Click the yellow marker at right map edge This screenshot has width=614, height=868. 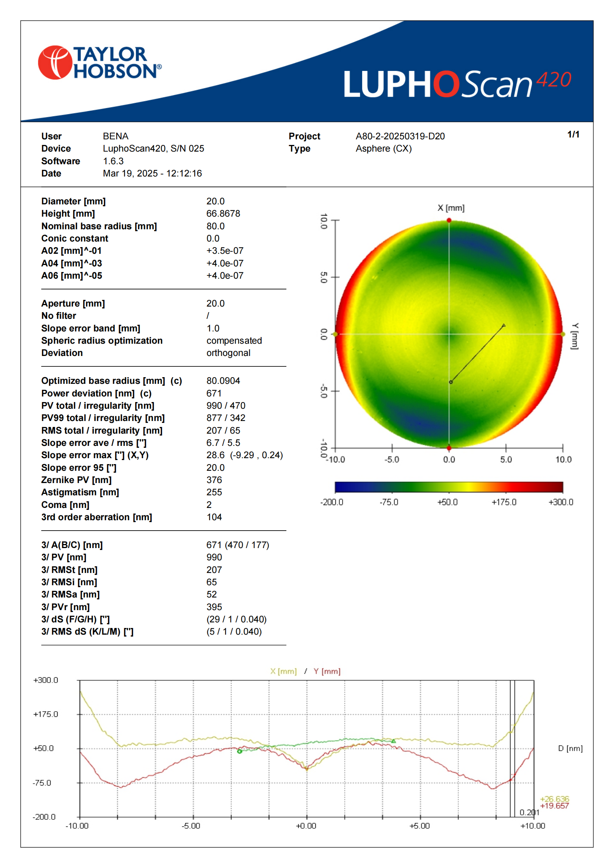coord(563,334)
